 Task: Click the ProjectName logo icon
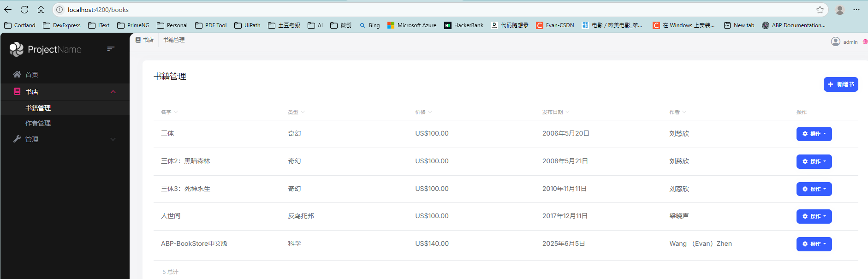(17, 49)
